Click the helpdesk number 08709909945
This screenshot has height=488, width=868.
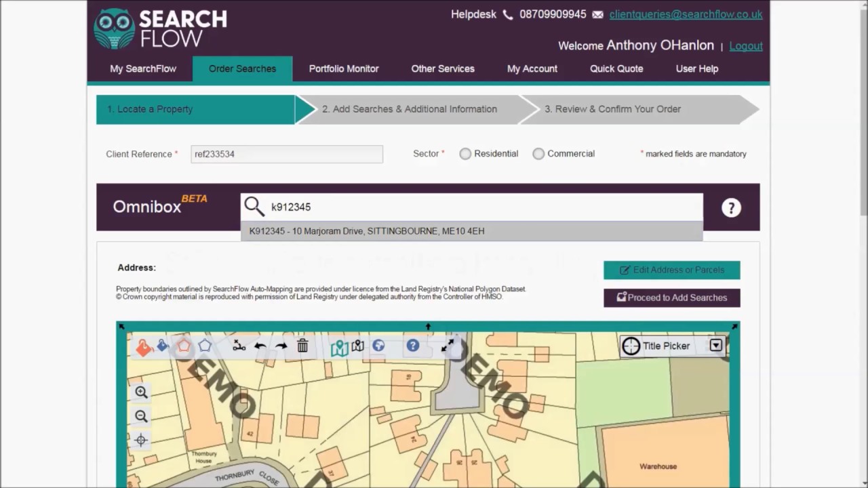553,14
